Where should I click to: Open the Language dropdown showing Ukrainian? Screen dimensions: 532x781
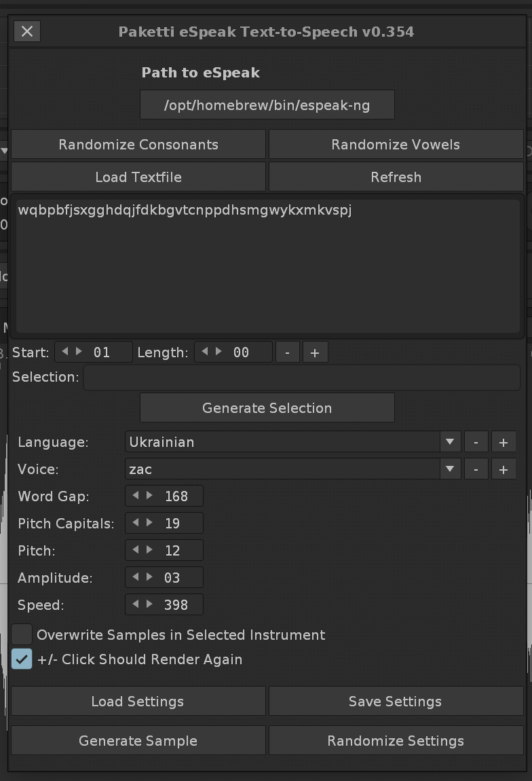point(292,442)
